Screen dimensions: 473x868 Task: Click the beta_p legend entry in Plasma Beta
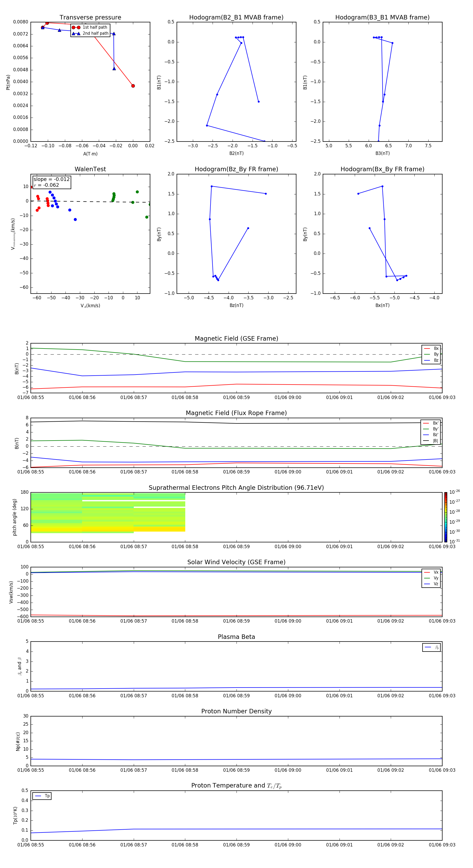pyautogui.click(x=431, y=647)
